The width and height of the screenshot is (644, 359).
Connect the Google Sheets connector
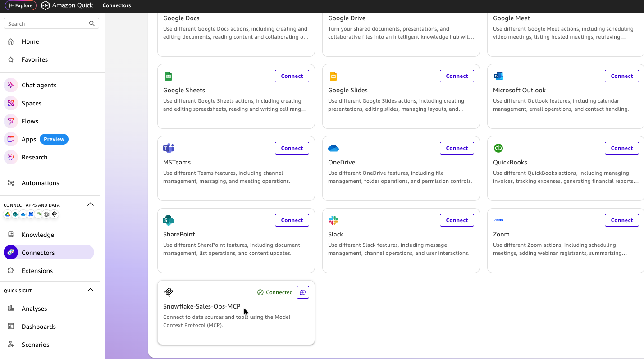[292, 76]
